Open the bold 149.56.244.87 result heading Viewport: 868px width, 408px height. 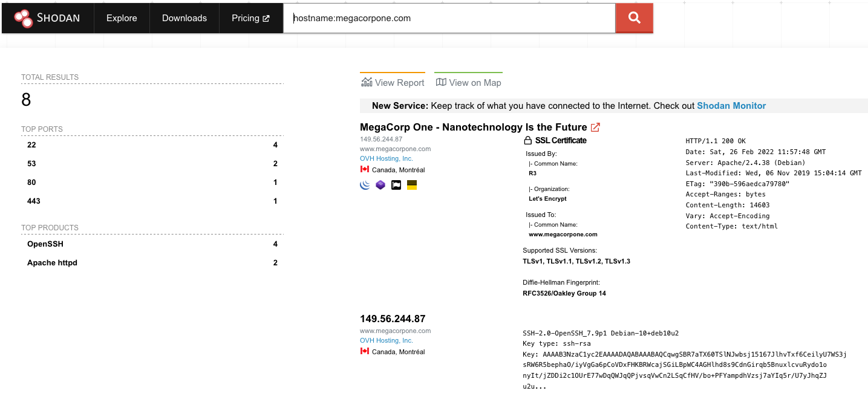pos(393,319)
